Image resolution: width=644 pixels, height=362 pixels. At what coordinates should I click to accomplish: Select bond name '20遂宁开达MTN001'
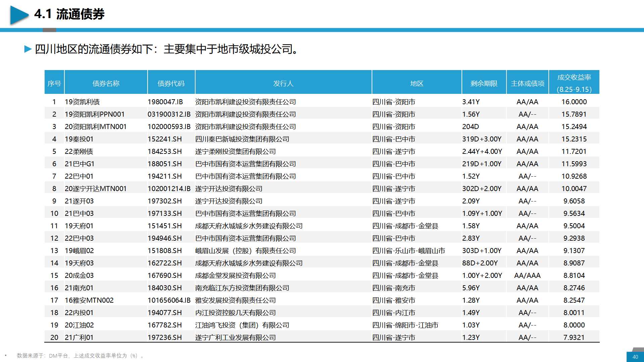click(x=96, y=189)
